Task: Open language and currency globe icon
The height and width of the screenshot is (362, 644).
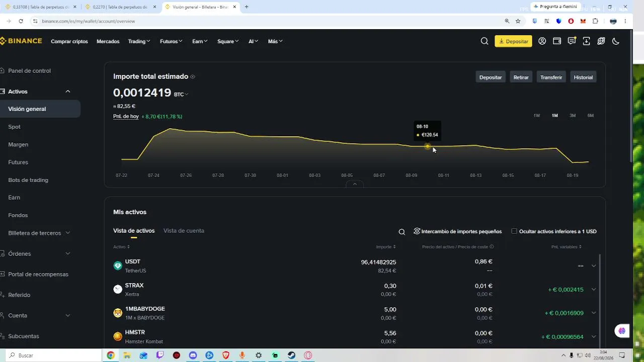Action: coord(601,41)
